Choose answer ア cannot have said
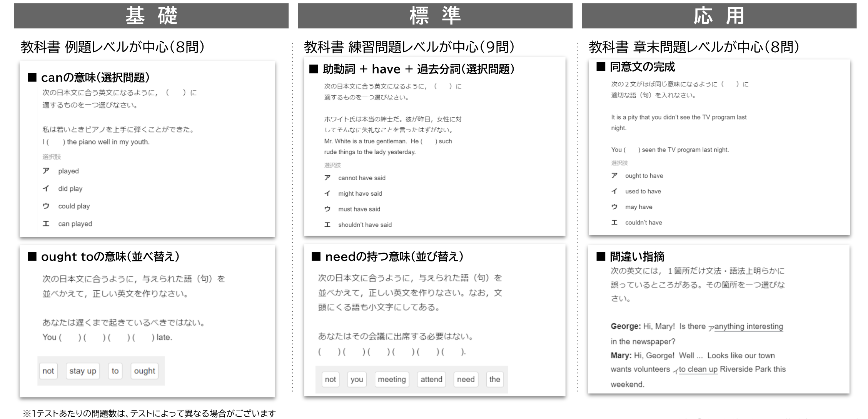 click(355, 178)
